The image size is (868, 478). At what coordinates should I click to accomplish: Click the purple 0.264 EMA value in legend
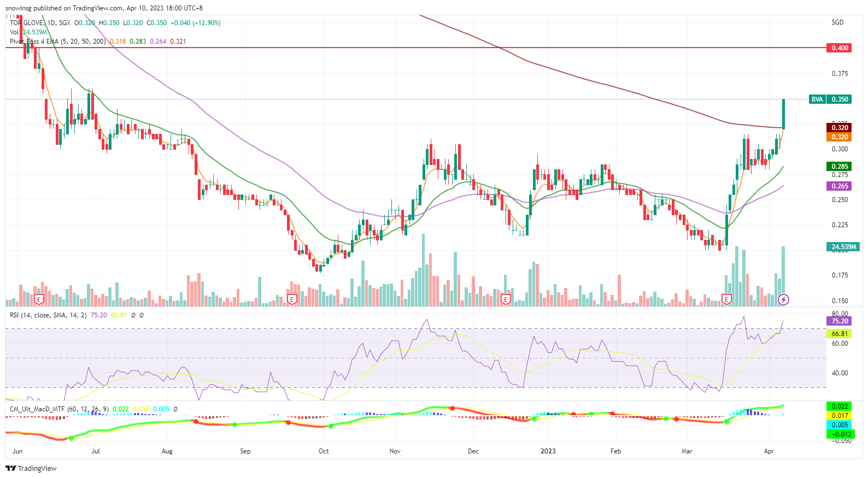click(158, 42)
